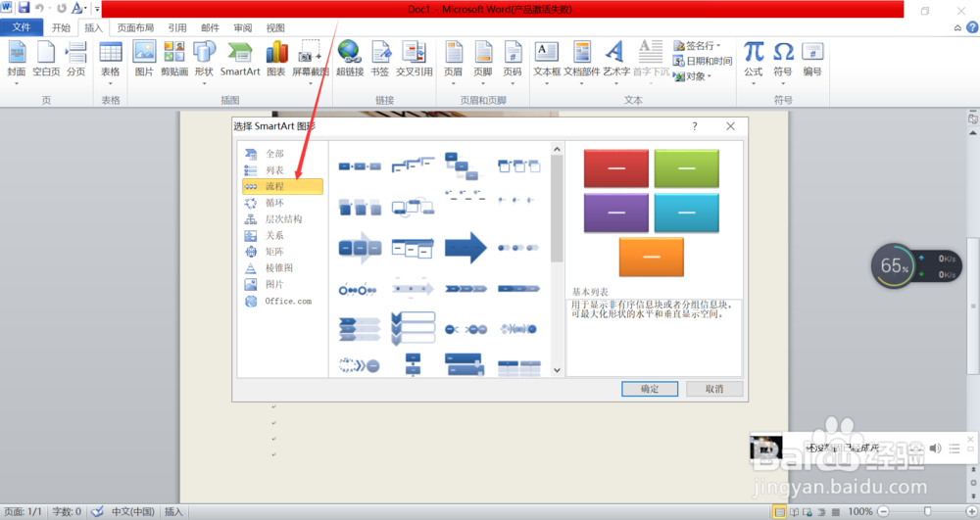Viewport: 980px width, 520px height.
Task: Collapse the ribbon with the caret icon
Action: click(957, 27)
